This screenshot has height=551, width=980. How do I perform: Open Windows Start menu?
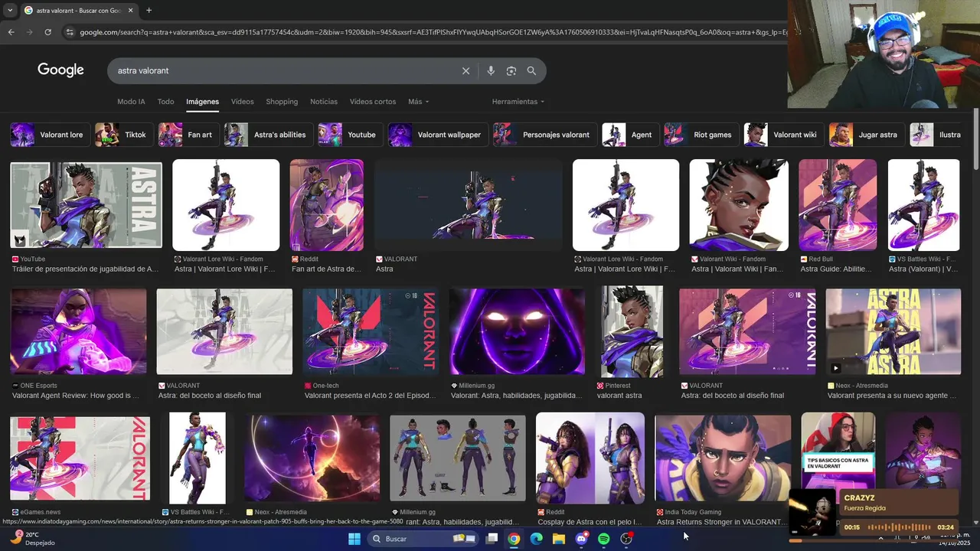point(354,539)
